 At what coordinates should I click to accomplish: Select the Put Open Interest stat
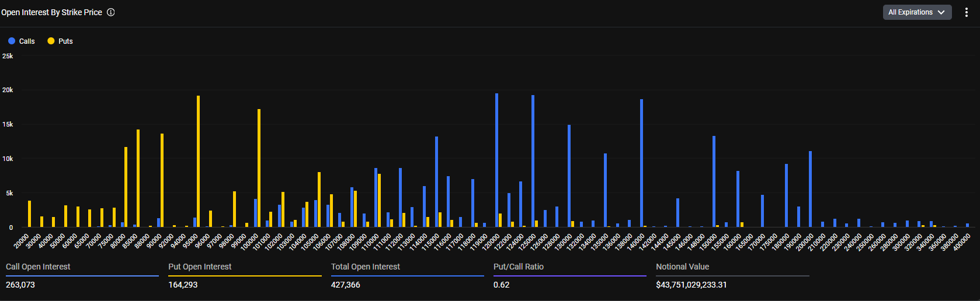[200, 267]
